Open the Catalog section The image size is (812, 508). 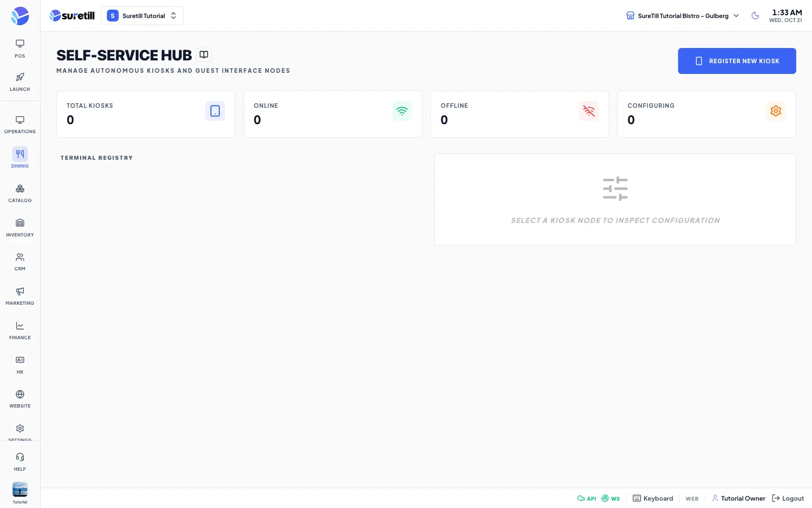pos(20,193)
